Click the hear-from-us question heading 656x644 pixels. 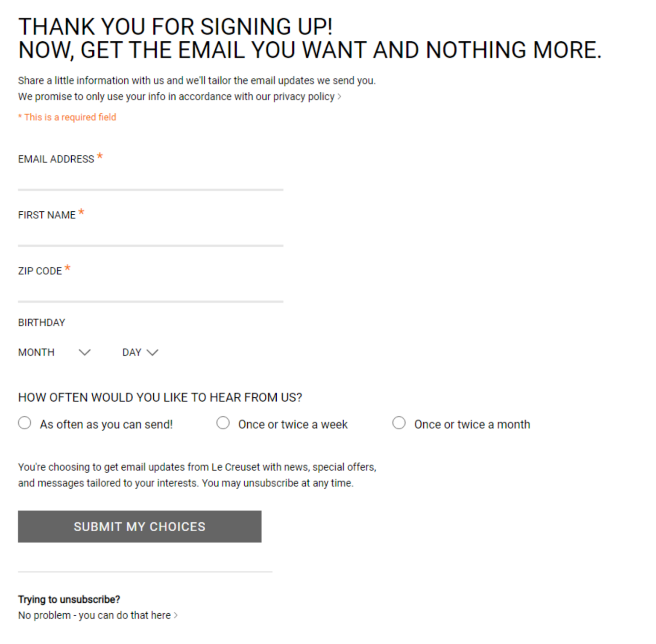[x=160, y=397]
